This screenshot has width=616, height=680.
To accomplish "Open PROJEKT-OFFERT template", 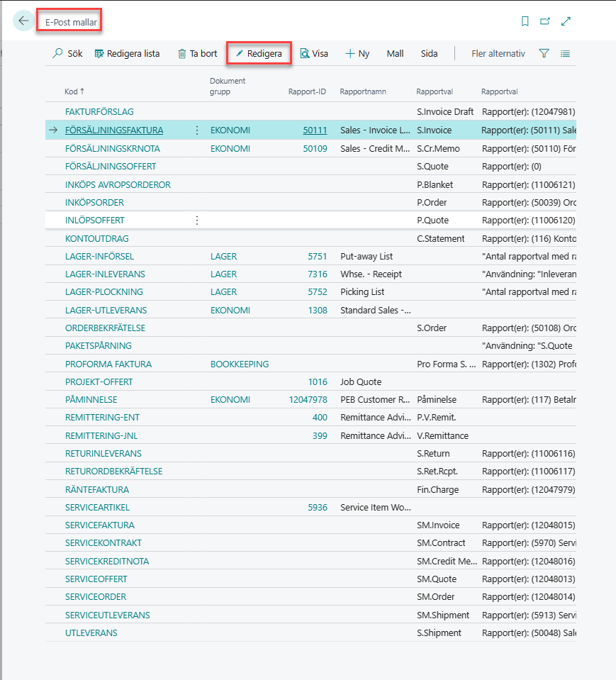I will click(x=99, y=381).
